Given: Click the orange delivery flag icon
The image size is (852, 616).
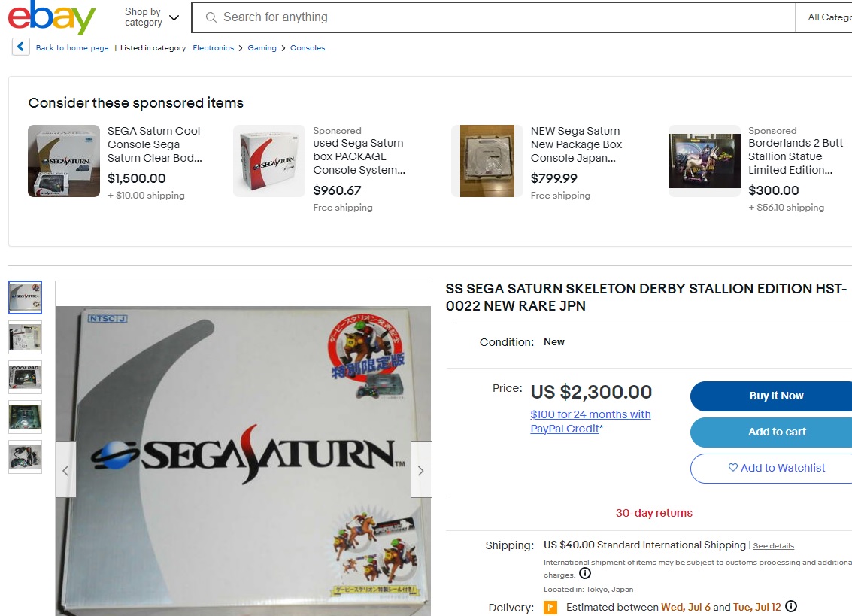Looking at the screenshot, I should tap(550, 607).
